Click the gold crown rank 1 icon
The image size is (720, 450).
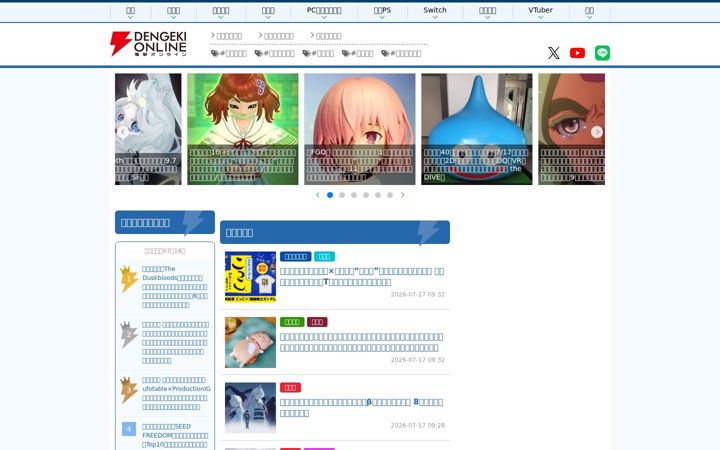129,279
